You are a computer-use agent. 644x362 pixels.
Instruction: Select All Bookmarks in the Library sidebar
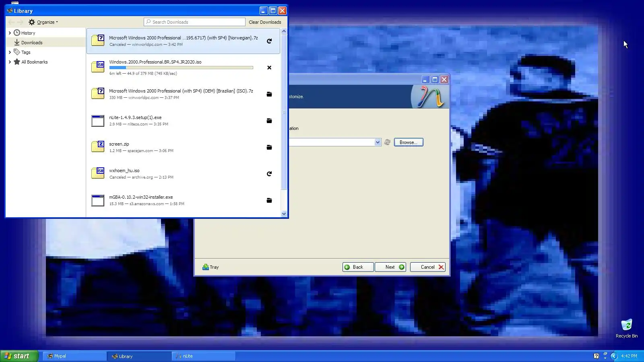45,62
